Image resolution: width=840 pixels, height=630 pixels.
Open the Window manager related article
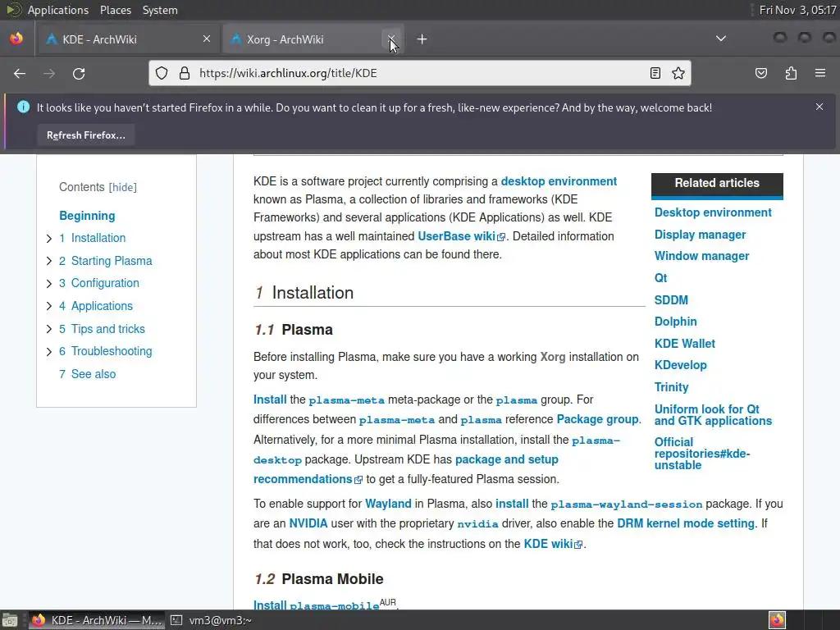point(702,256)
